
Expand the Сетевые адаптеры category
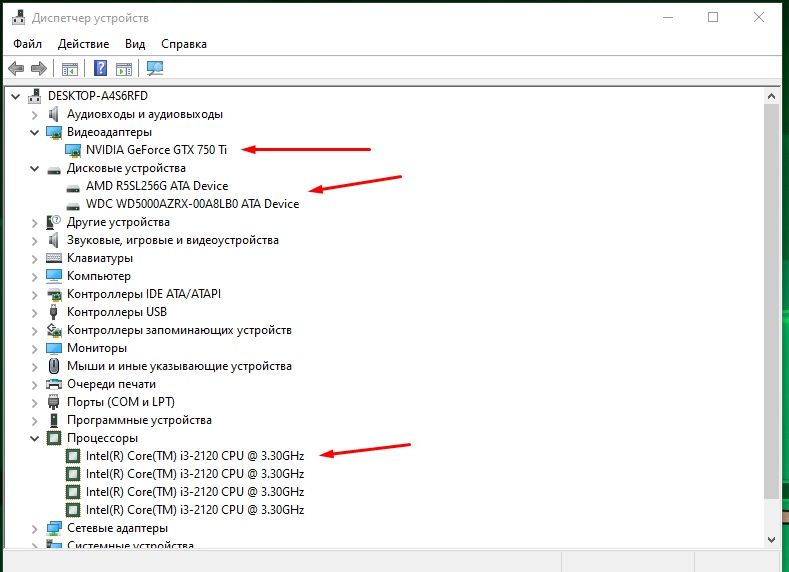pos(34,528)
